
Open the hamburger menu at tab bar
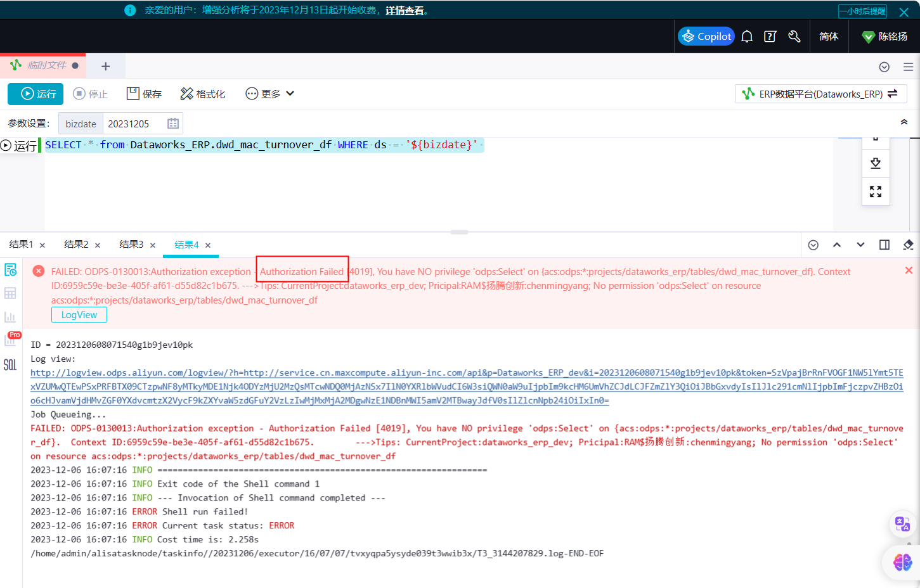pyautogui.click(x=908, y=67)
